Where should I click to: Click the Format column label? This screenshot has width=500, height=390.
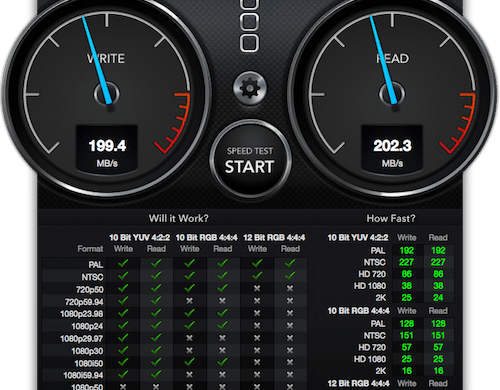click(x=90, y=249)
